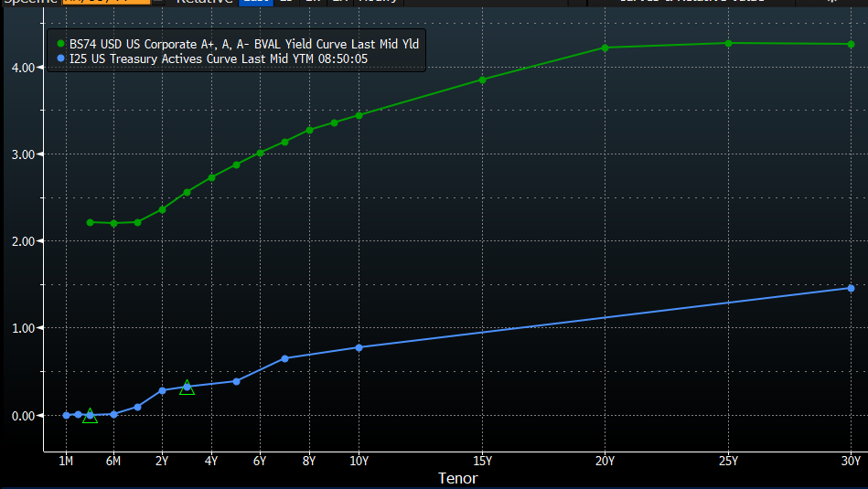Select the corporate curve point at 9Y

coord(334,122)
